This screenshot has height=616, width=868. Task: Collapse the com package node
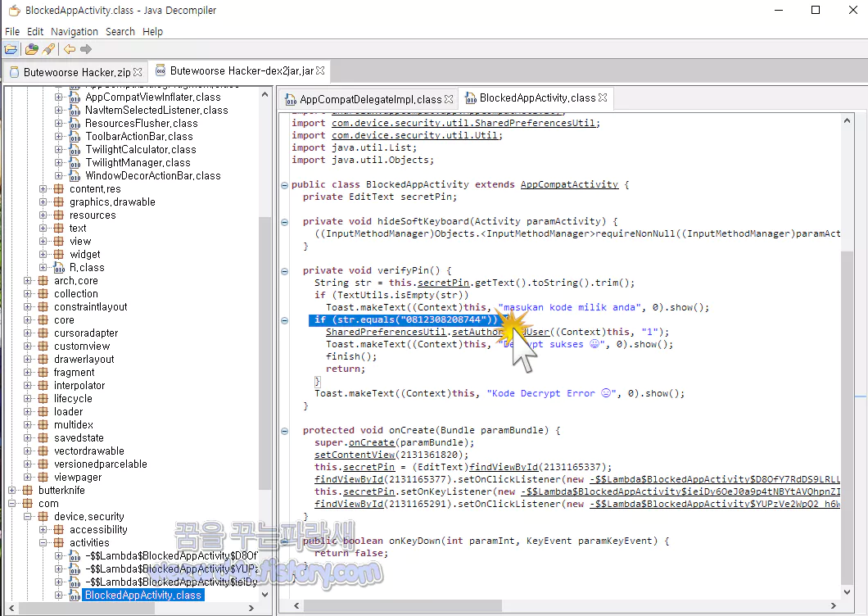[11, 504]
